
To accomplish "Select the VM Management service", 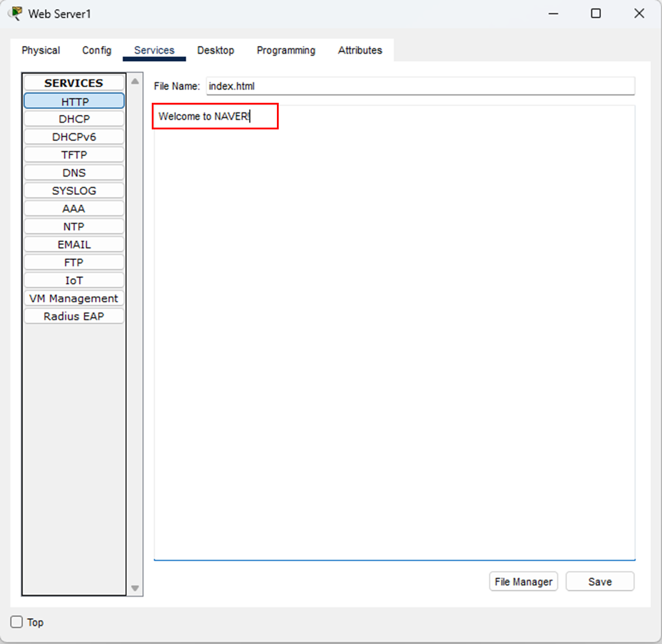I will [74, 299].
